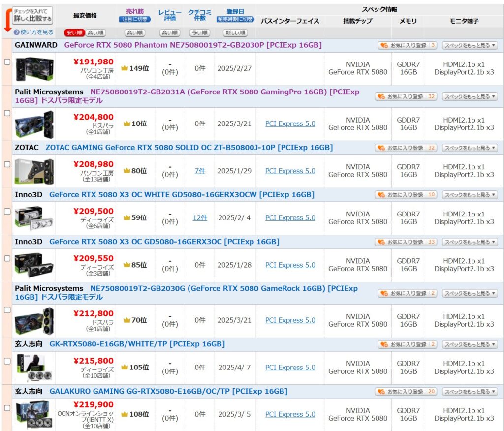Image resolution: width=504 pixels, height=431 pixels.
Task: Click the crown icon beside 80位
Action: tap(126, 171)
